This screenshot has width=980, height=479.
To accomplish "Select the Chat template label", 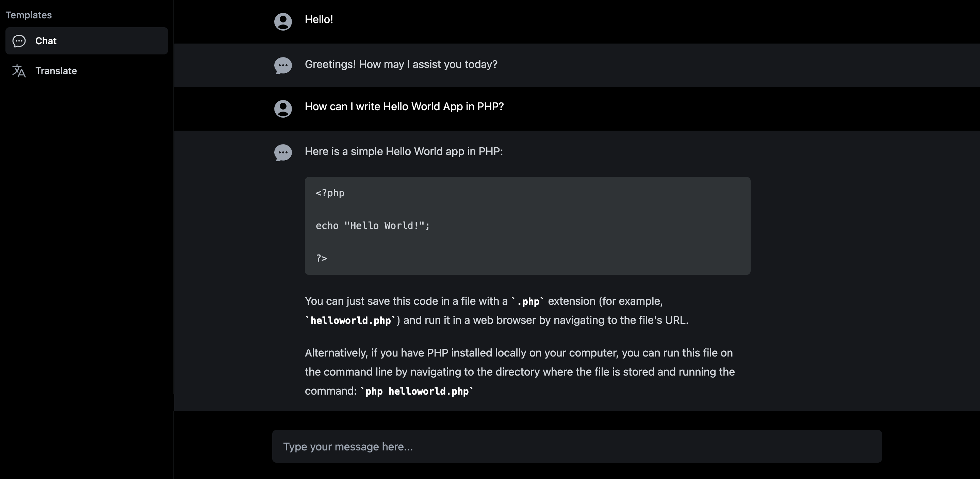I will pos(46,41).
